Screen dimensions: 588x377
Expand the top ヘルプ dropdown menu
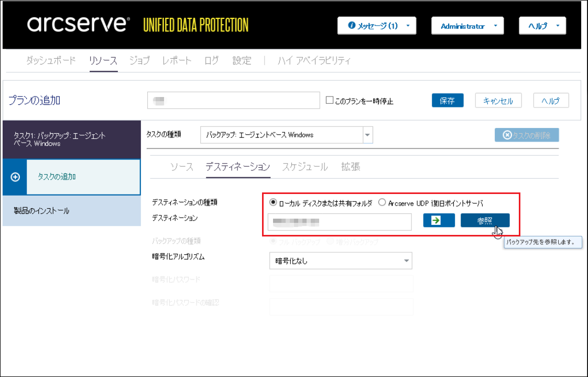(542, 26)
